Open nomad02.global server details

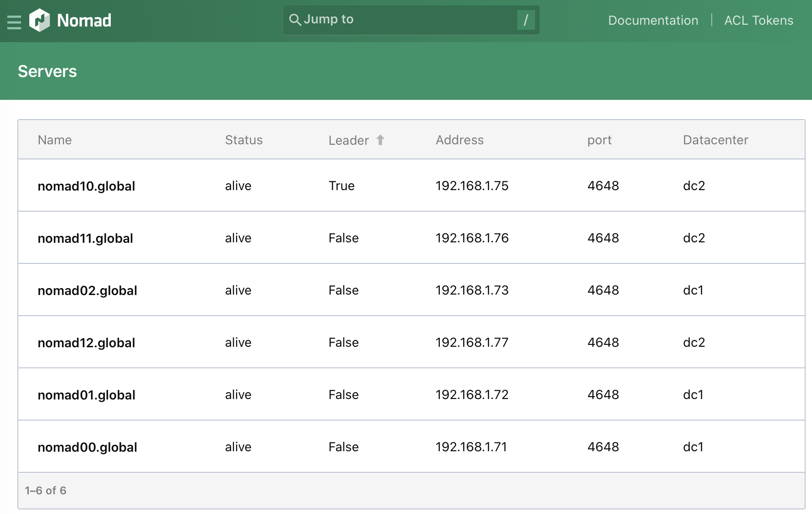(87, 290)
